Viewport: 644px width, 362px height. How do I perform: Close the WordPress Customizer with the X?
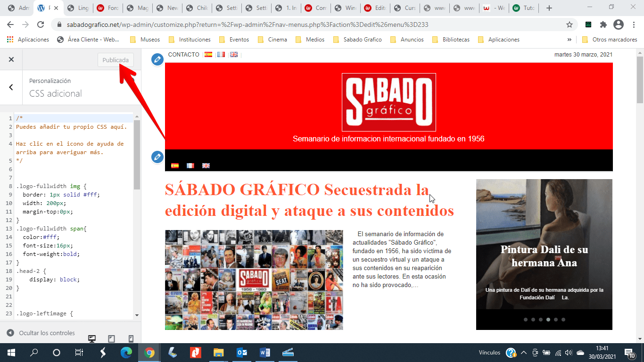(x=11, y=59)
